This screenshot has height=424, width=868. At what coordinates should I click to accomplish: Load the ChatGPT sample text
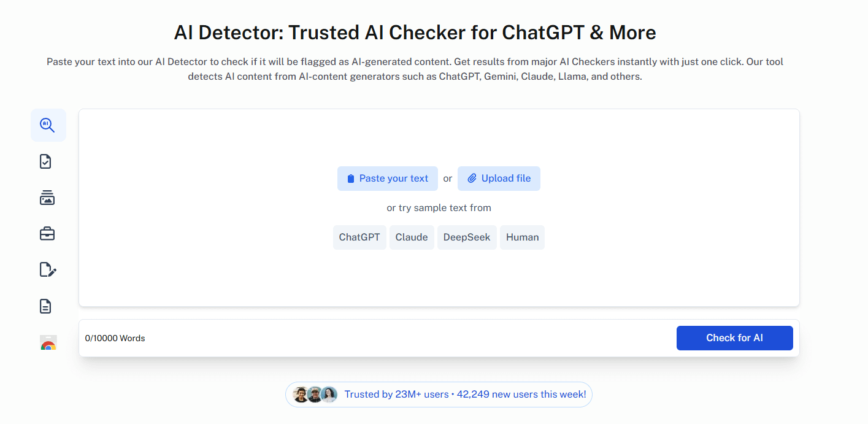click(359, 237)
